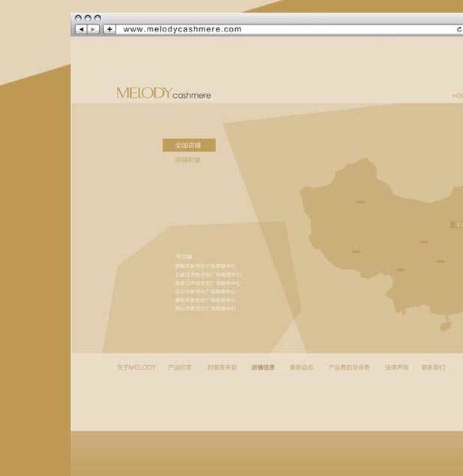Select the bold 店铺信息 navigation item
This screenshot has width=463, height=476.
click(263, 367)
